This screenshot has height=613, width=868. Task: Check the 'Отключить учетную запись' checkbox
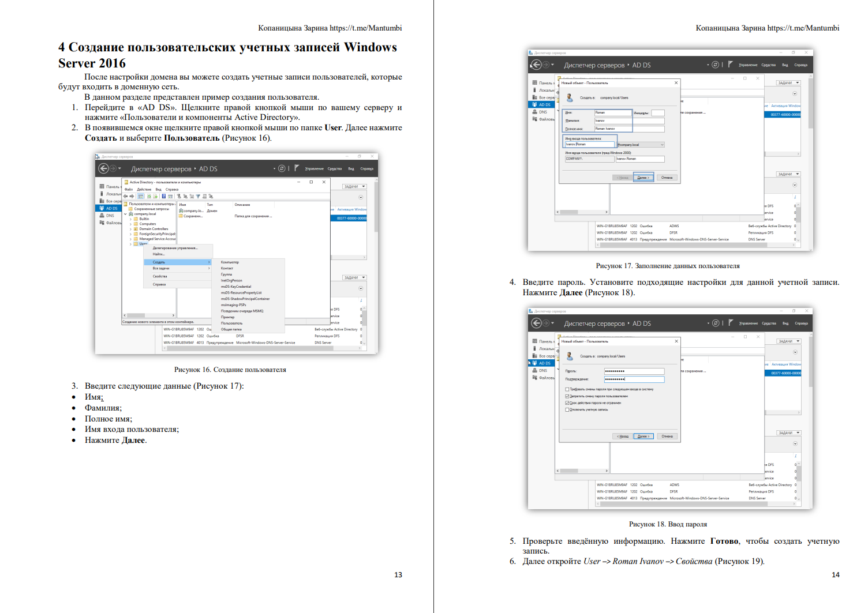(x=567, y=409)
